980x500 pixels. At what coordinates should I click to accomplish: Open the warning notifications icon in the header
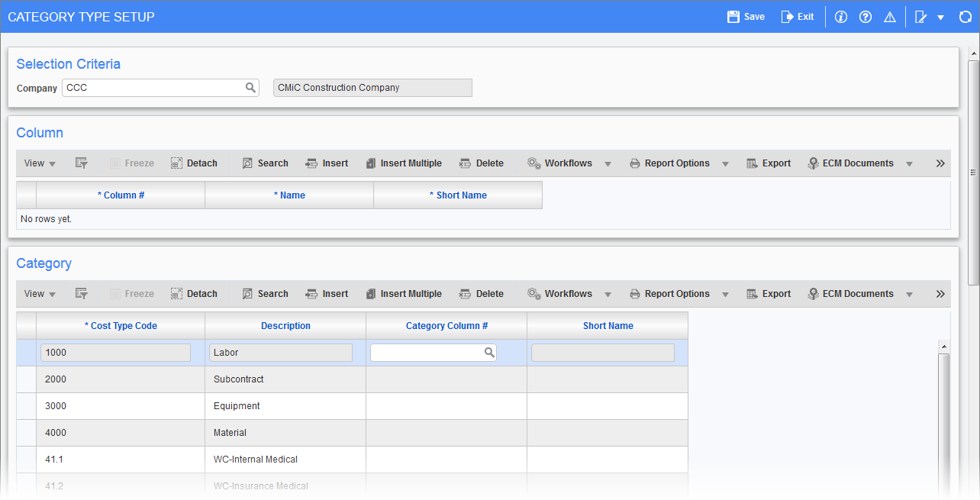tap(889, 16)
